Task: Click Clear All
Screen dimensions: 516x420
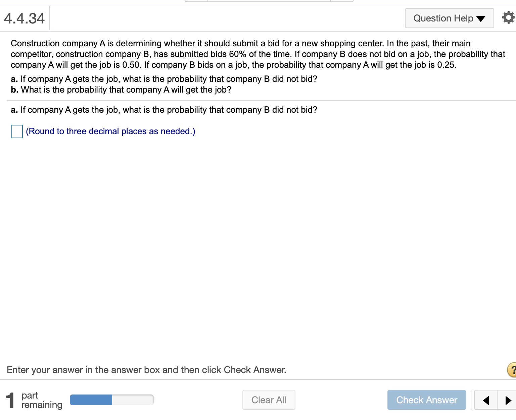Action: click(x=269, y=400)
